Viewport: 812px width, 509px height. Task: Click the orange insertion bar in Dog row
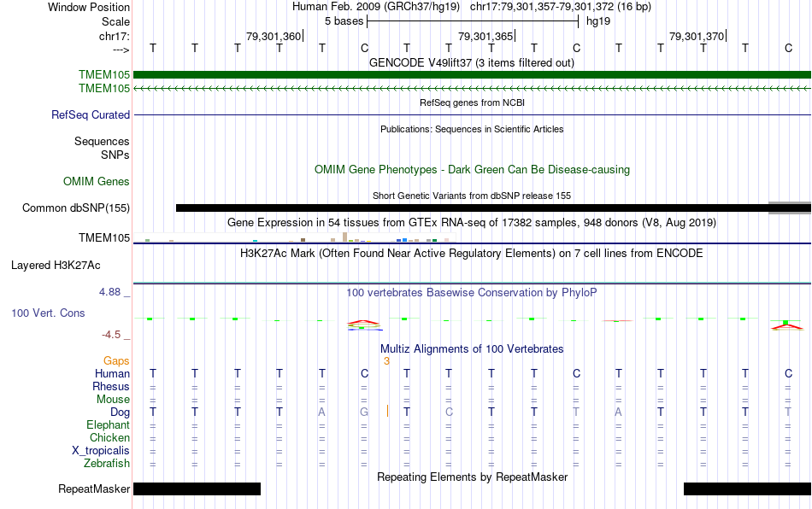(x=387, y=412)
